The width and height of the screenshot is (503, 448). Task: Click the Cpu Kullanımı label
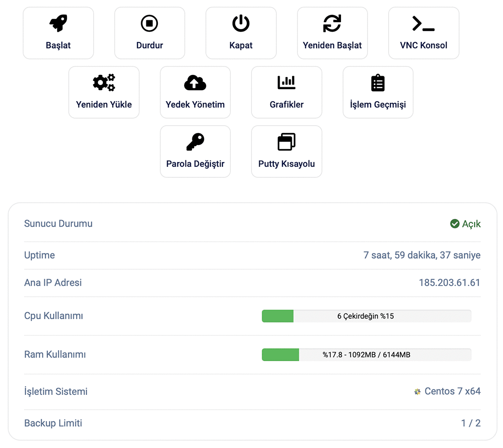pos(54,316)
